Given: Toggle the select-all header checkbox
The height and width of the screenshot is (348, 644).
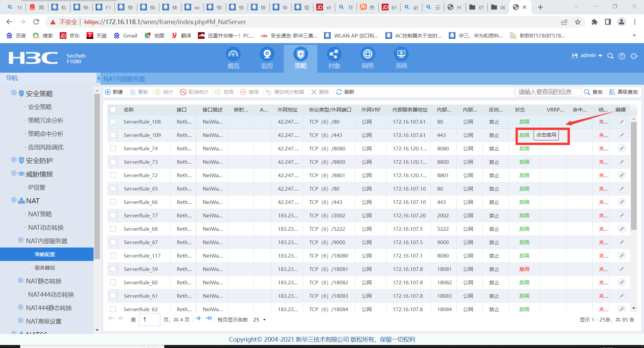Looking at the screenshot, I should click(113, 110).
